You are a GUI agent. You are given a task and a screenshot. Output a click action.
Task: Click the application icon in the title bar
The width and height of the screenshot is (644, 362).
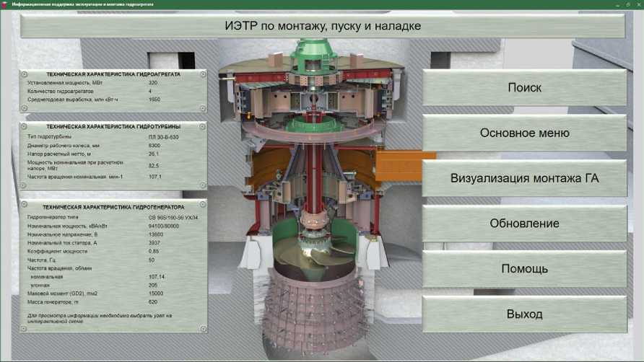pos(5,4)
